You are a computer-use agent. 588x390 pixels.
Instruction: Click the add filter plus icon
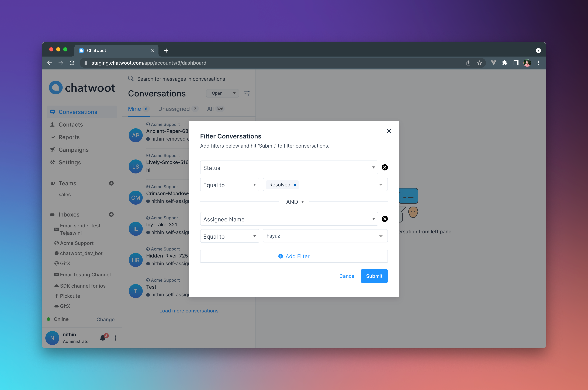(x=281, y=256)
